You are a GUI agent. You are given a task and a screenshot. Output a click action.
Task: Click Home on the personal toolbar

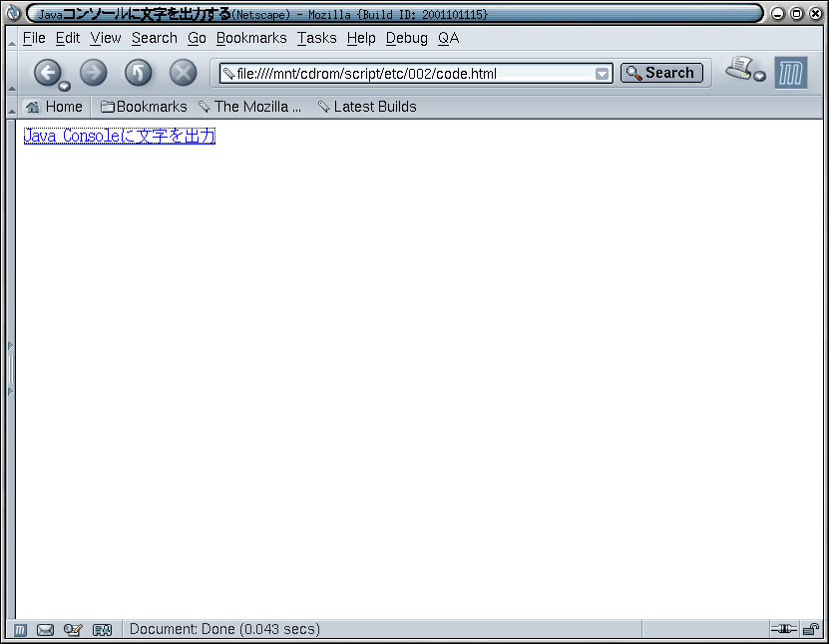[55, 107]
